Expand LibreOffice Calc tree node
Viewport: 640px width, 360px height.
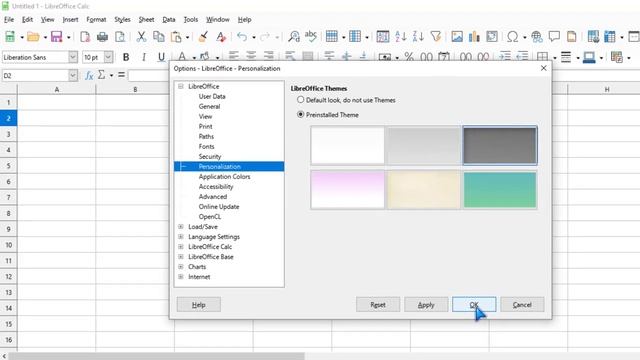pyautogui.click(x=181, y=247)
